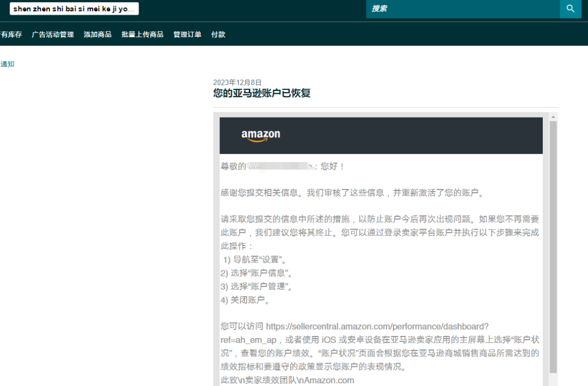The width and height of the screenshot is (588, 386).
Task: Click the greeting line starting with 尊敬的
Action: pos(283,166)
